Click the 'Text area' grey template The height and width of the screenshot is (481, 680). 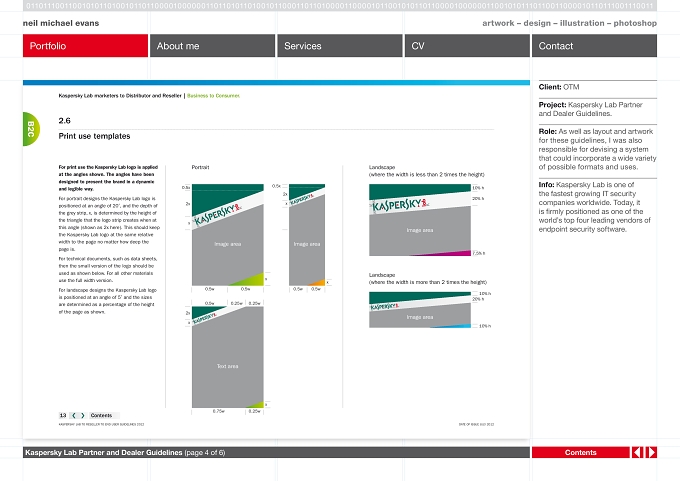coord(228,357)
